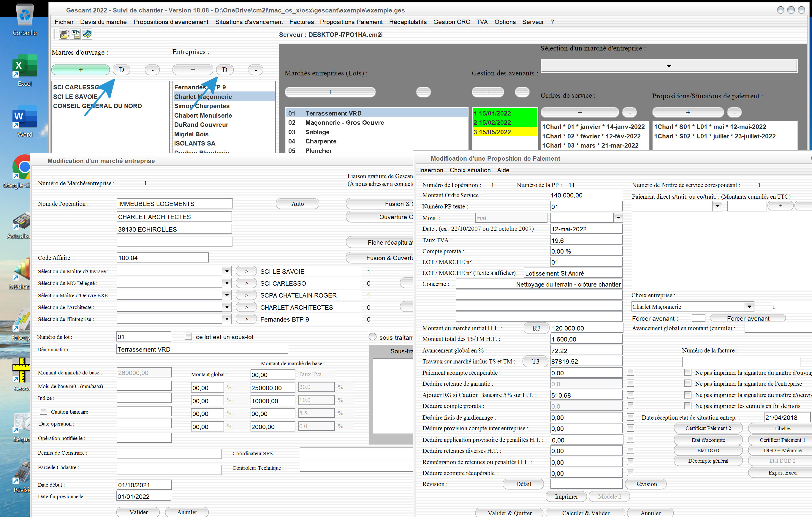Click the Auto button

[x=297, y=204]
